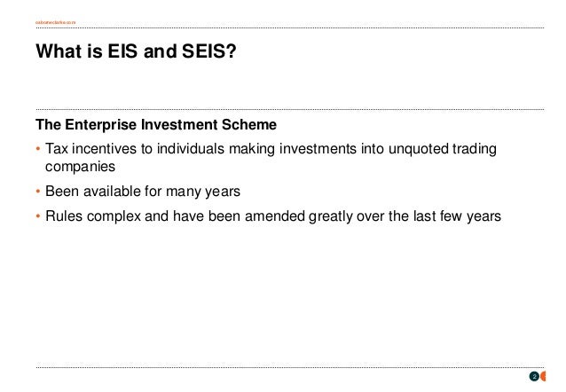Select the orange bullet before Been available

(38, 192)
